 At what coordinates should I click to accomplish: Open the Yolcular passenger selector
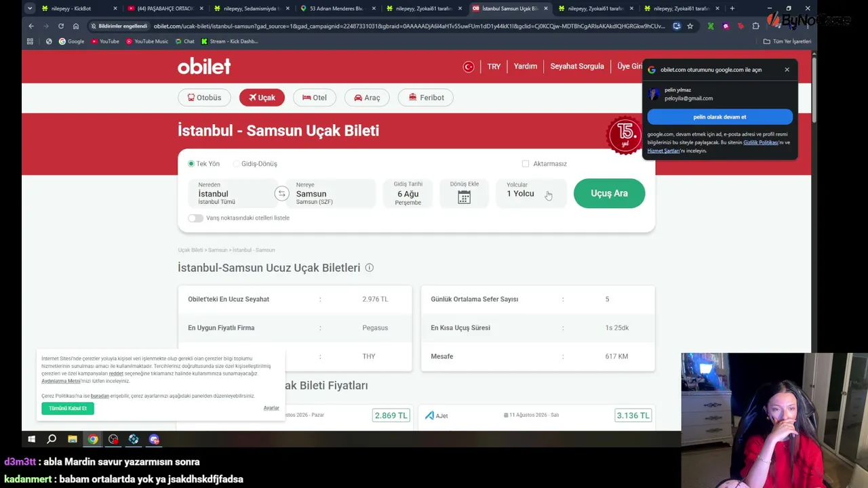531,193
